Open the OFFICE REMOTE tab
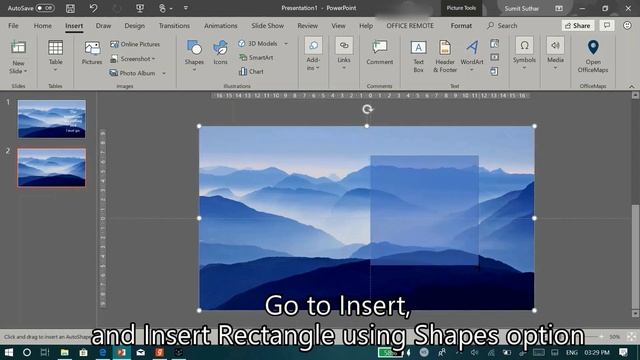Screen dimensions: 640x360 point(410,25)
